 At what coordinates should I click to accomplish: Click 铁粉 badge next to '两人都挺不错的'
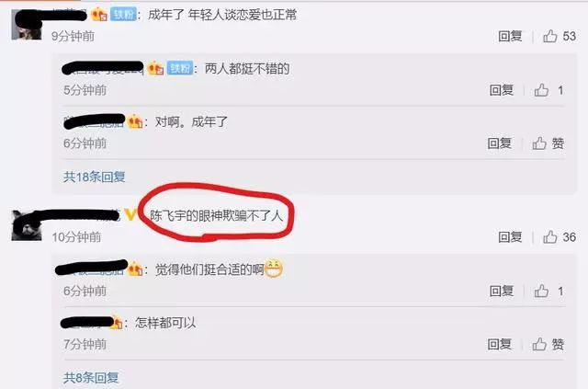click(180, 68)
